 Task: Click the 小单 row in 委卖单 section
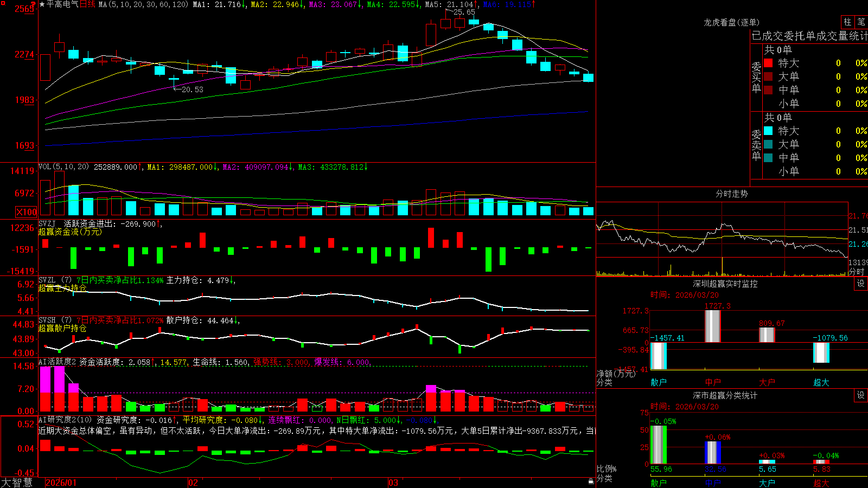tap(815, 171)
